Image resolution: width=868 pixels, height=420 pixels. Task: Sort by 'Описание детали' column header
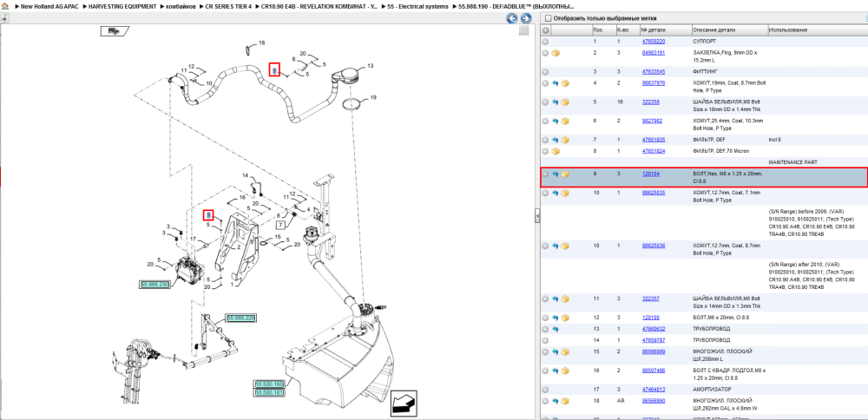click(714, 30)
